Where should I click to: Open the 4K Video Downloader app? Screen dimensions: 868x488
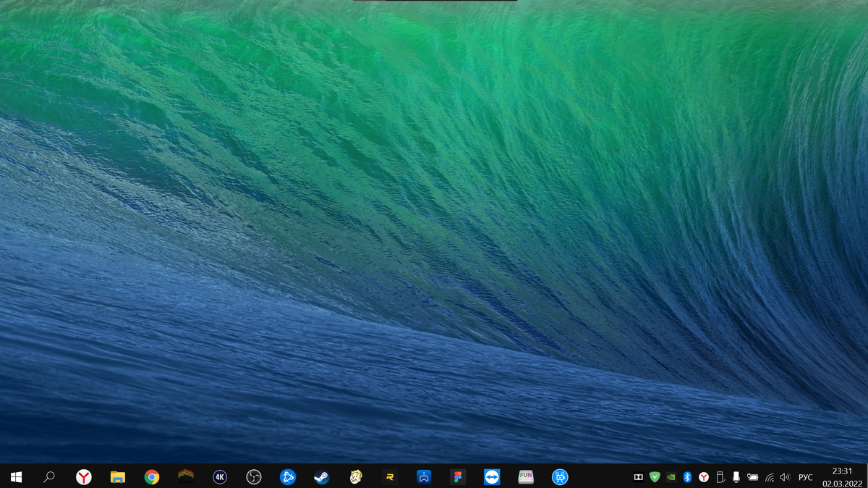[220, 477]
